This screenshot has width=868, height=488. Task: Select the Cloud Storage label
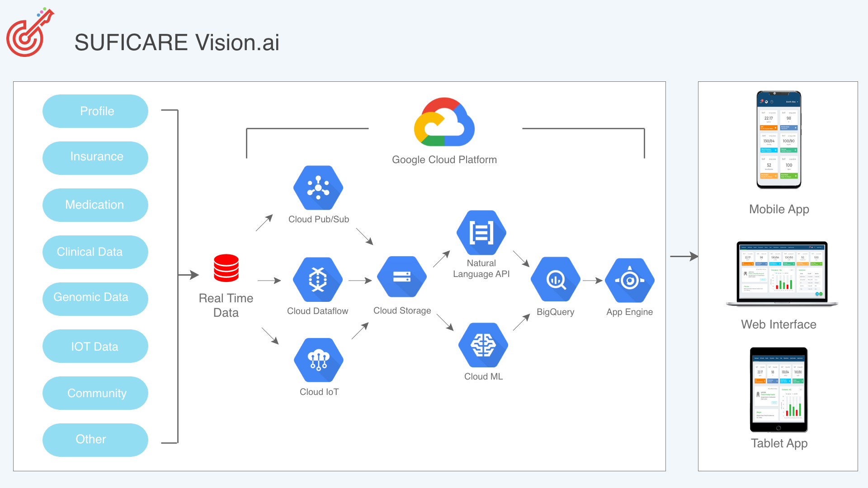(402, 310)
